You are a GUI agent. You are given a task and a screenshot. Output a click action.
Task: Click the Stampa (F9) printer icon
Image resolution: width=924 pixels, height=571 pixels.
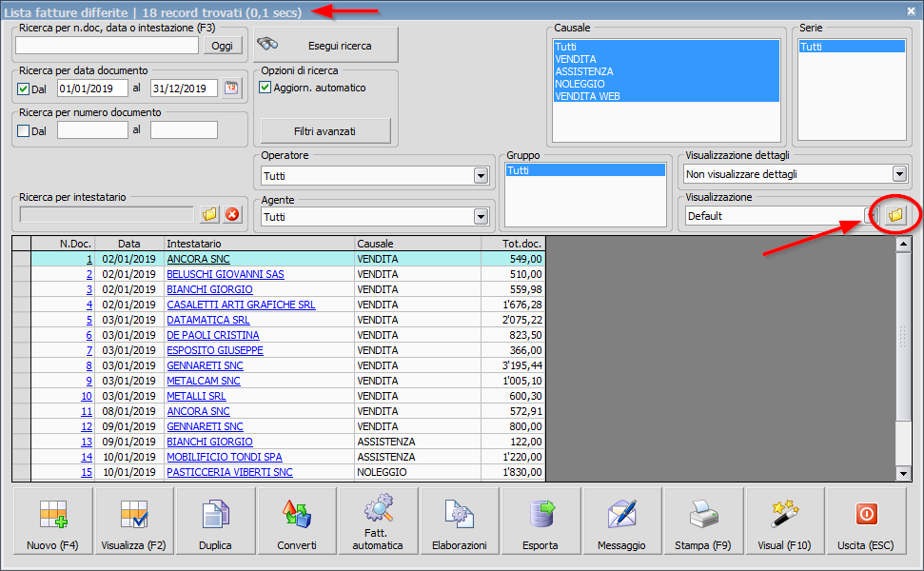pos(703,514)
